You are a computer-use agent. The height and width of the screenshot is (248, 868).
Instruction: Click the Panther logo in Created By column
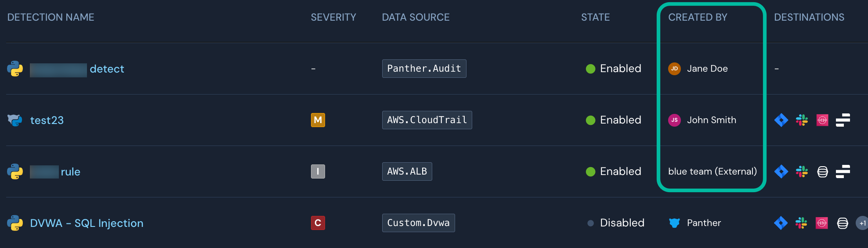coord(674,223)
